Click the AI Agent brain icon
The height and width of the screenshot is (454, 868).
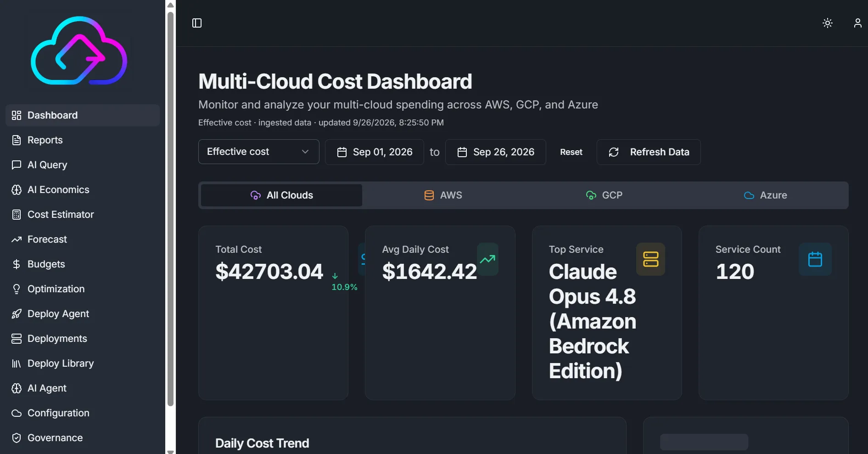[x=17, y=388]
